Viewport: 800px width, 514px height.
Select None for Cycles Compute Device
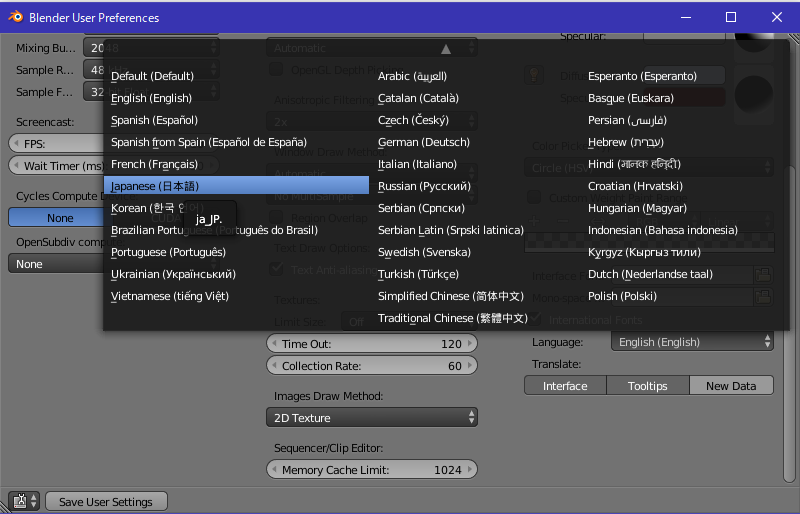(x=59, y=218)
